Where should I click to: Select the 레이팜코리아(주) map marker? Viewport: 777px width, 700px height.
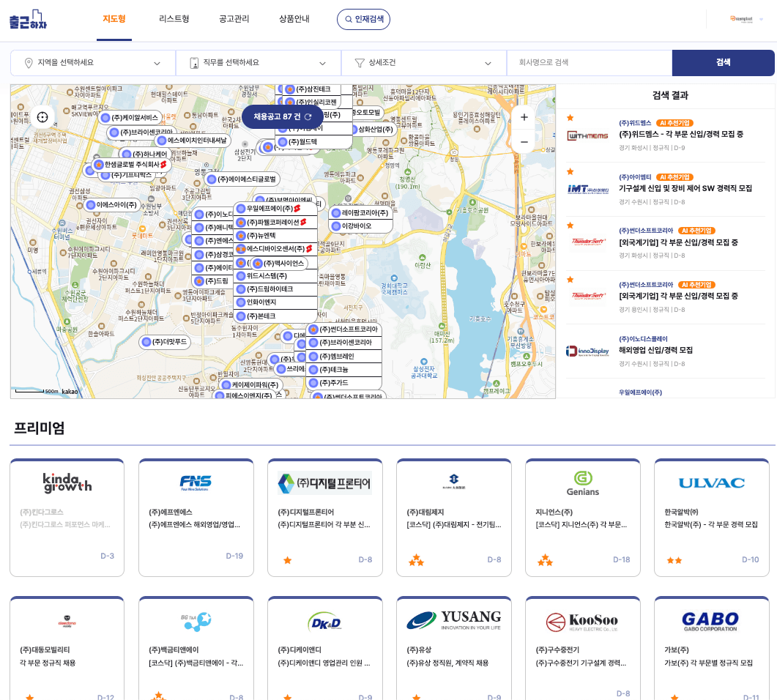click(360, 213)
